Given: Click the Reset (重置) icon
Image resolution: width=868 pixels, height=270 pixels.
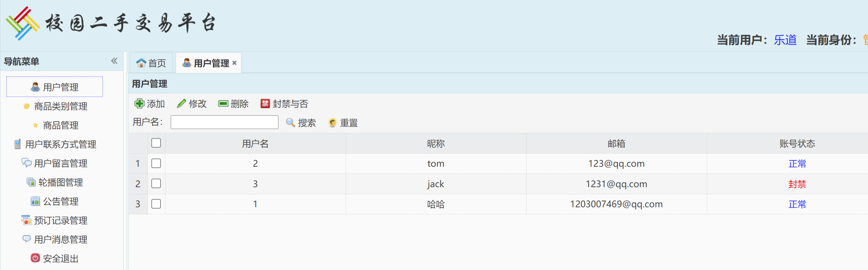Looking at the screenshot, I should pos(333,123).
